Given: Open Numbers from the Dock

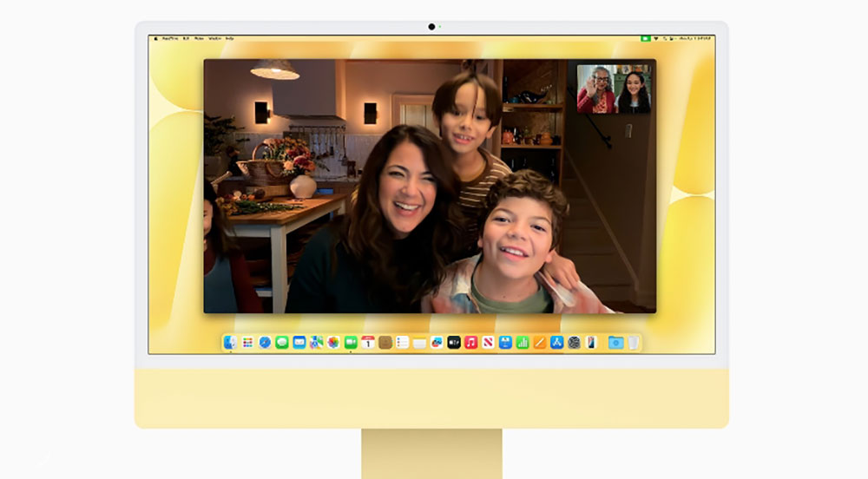Looking at the screenshot, I should click(x=523, y=343).
